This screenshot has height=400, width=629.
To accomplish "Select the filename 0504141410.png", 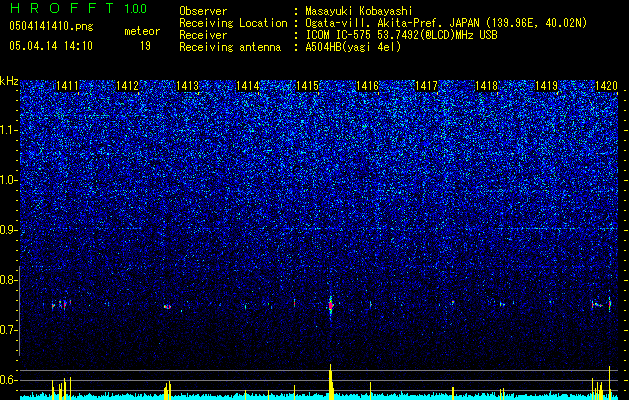I will (x=51, y=26).
